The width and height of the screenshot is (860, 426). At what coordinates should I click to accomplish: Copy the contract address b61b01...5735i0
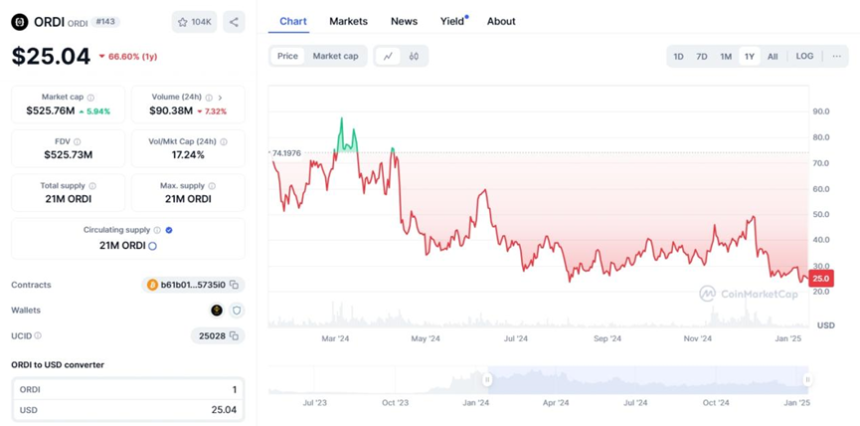234,285
